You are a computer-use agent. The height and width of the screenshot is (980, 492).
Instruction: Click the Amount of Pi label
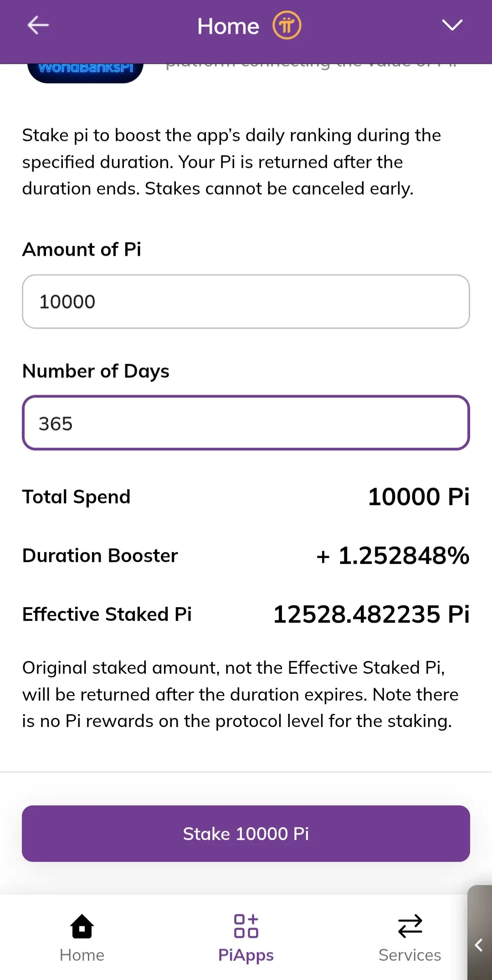[82, 250]
